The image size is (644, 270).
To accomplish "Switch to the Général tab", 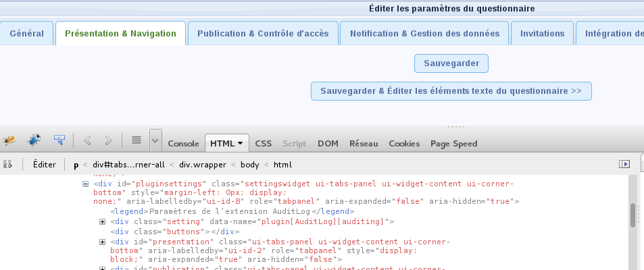I will [x=27, y=34].
